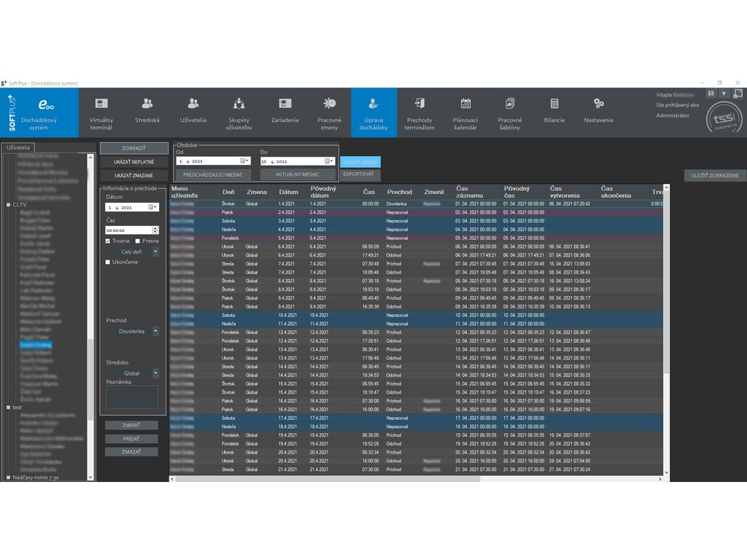Screen dimensions: 747x560
Task: Select the Užívatelia tab
Action: pyautogui.click(x=20, y=147)
